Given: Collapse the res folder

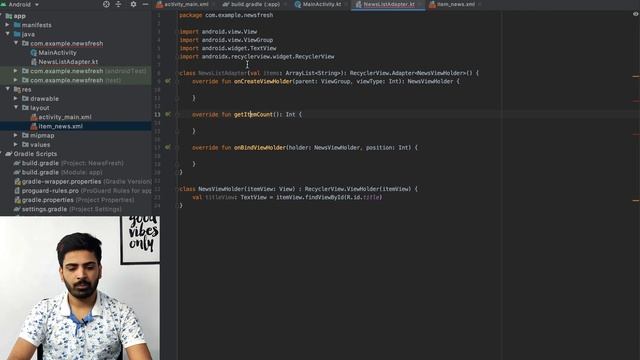Looking at the screenshot, I should pos(7,89).
